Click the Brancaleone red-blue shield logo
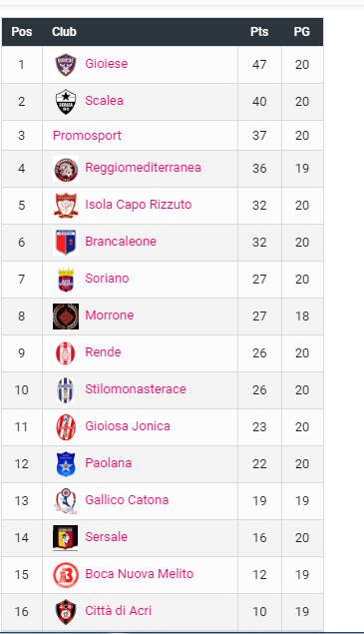364x634 pixels. click(66, 243)
